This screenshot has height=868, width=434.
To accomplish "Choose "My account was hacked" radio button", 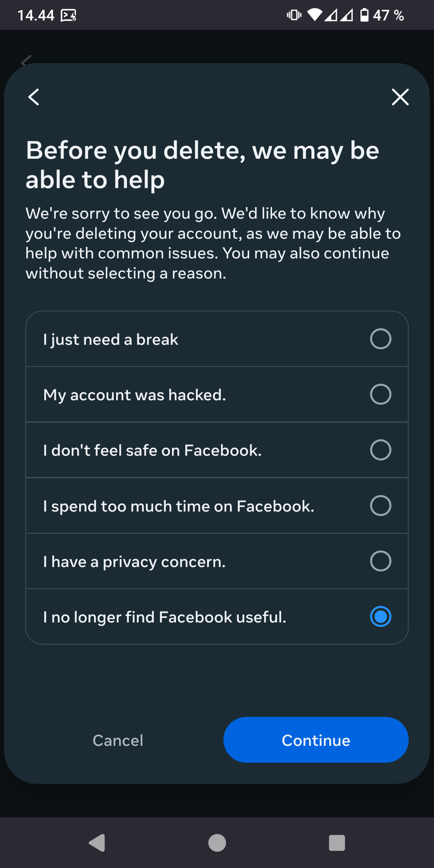I will (380, 394).
